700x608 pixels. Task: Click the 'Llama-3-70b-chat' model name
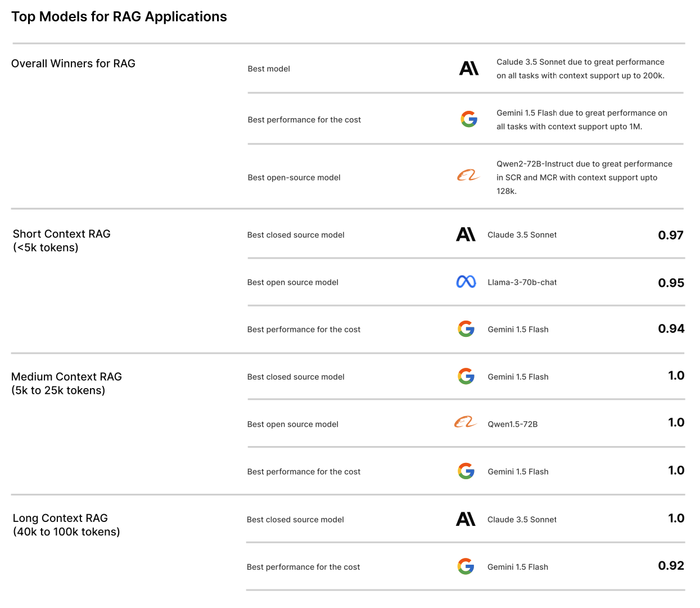tap(522, 282)
